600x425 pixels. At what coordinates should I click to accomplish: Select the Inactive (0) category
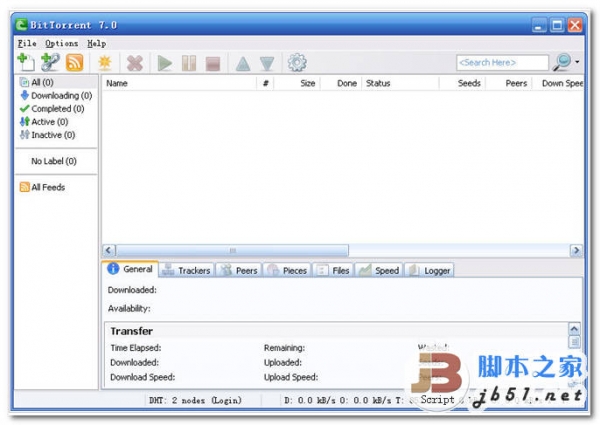[x=57, y=135]
